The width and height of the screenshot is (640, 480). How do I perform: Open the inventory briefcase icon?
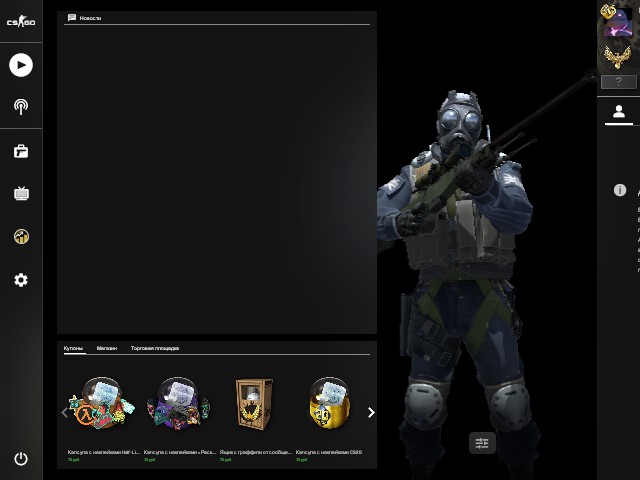21,151
